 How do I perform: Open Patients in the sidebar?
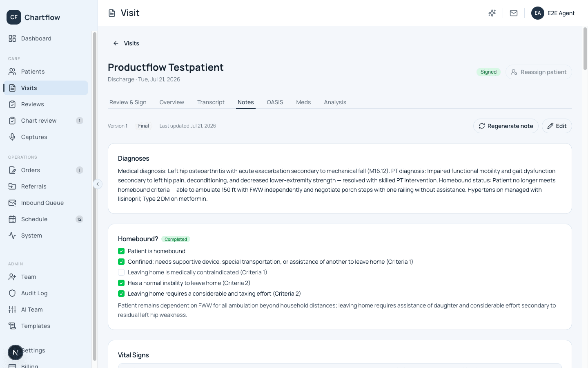coord(46,72)
